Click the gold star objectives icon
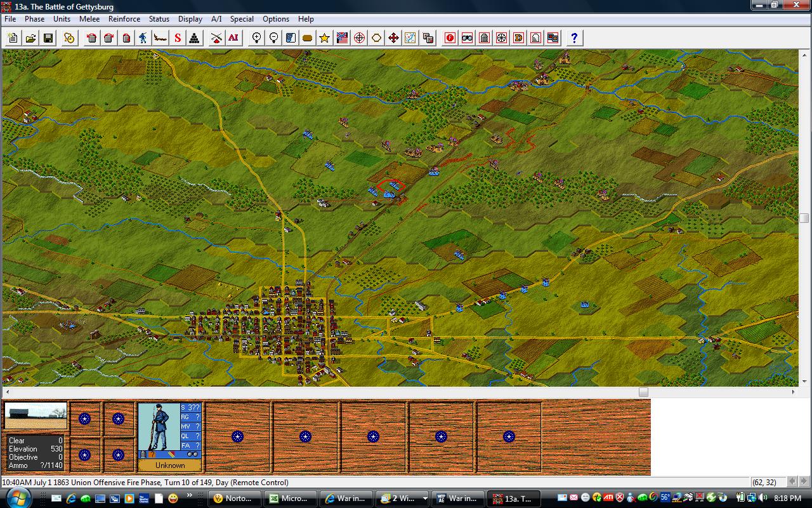 click(x=325, y=38)
